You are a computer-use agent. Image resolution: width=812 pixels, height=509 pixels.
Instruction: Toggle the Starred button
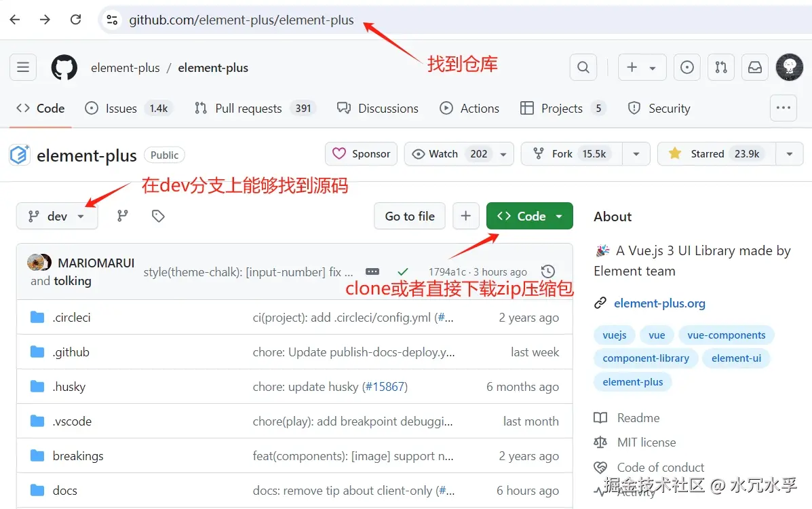[x=716, y=154]
